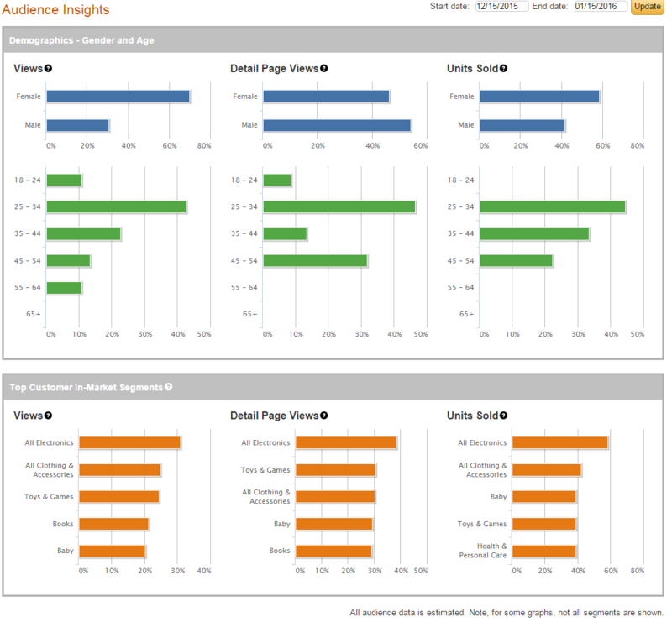Image resolution: width=672 pixels, height=622 pixels.
Task: Select the Female bar in Demographics Views chart
Action: point(118,97)
